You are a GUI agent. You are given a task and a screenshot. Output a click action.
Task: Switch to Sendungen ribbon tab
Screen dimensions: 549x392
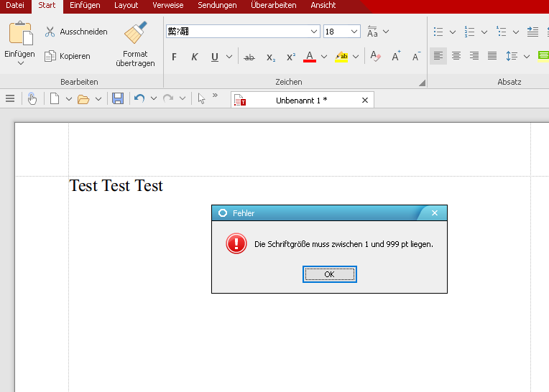[x=217, y=5]
